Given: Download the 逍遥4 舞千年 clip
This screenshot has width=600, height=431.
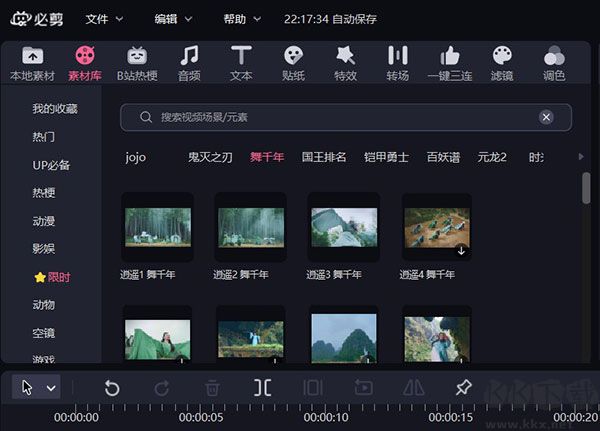Looking at the screenshot, I should (461, 251).
